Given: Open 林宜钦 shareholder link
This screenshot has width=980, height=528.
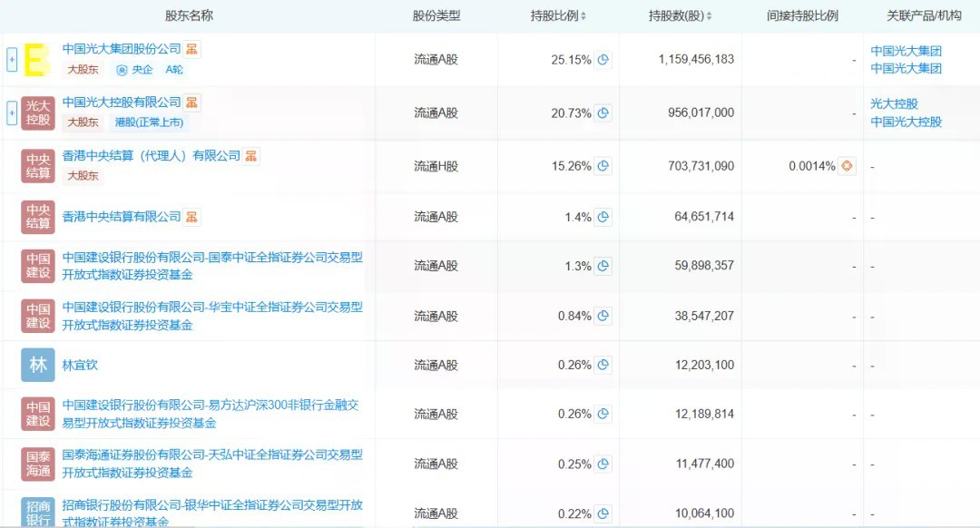Looking at the screenshot, I should tap(80, 365).
